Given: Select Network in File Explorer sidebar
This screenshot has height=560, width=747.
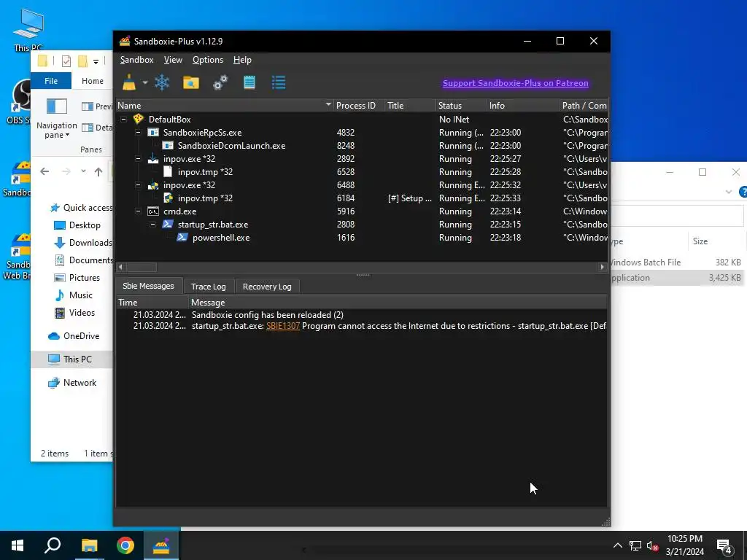Looking at the screenshot, I should pos(72,382).
